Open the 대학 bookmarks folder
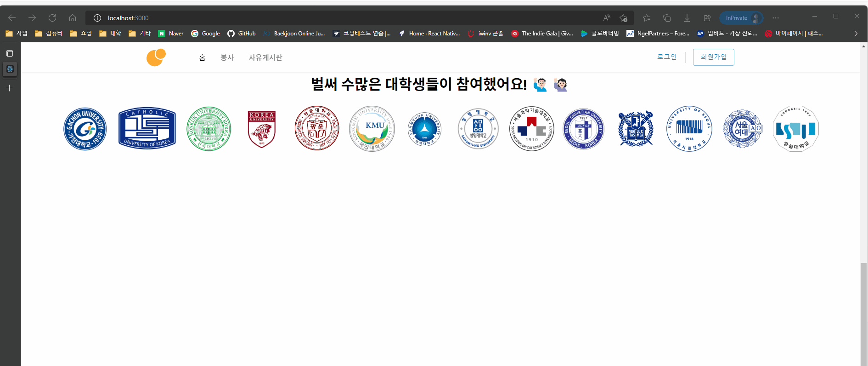 click(110, 34)
